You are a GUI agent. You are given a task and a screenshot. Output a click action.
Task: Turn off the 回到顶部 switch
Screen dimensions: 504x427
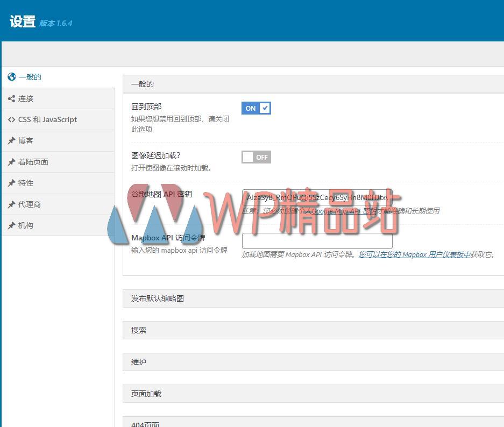pos(256,108)
